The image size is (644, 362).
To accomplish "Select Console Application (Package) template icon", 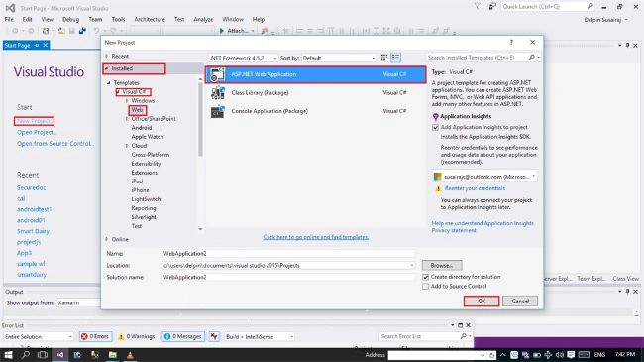I will coord(217,111).
